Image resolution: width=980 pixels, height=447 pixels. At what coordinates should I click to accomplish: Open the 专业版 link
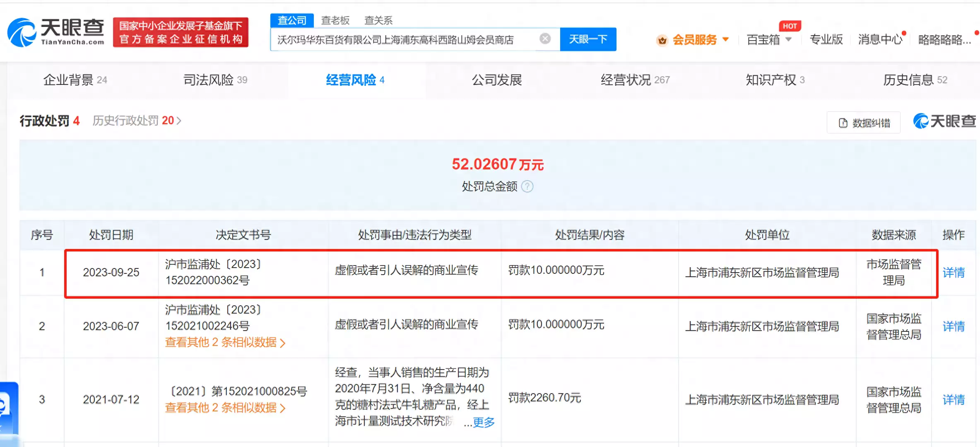tap(826, 39)
